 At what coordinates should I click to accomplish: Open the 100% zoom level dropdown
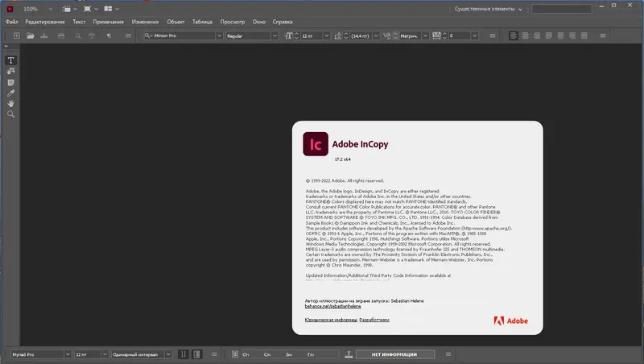pos(51,9)
